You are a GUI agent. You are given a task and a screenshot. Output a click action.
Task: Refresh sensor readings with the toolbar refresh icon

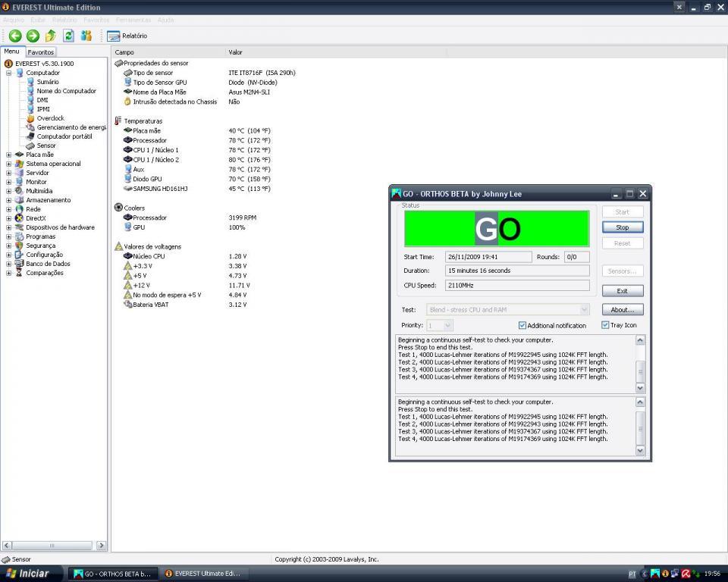coord(69,36)
